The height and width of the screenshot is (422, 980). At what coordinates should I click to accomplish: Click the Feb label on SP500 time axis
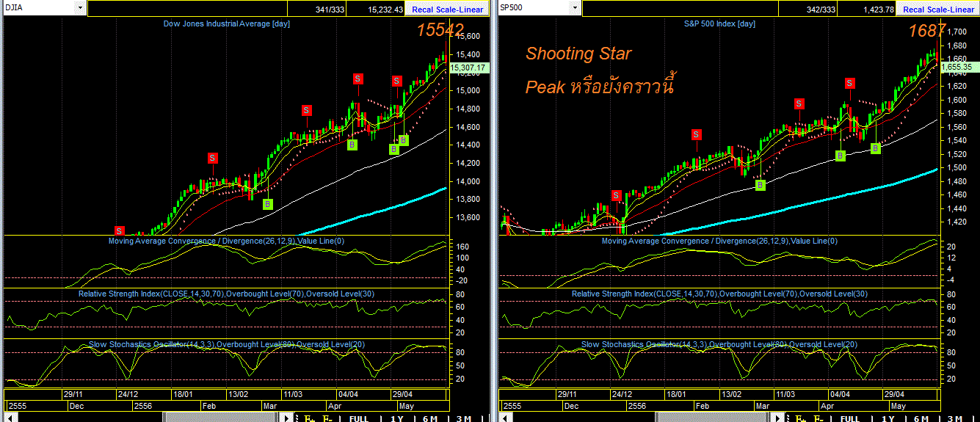click(702, 405)
